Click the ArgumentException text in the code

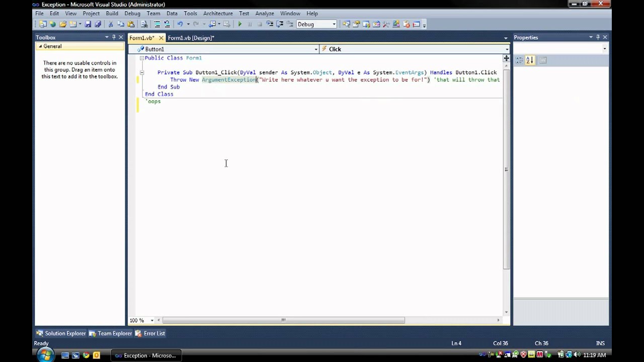(229, 79)
